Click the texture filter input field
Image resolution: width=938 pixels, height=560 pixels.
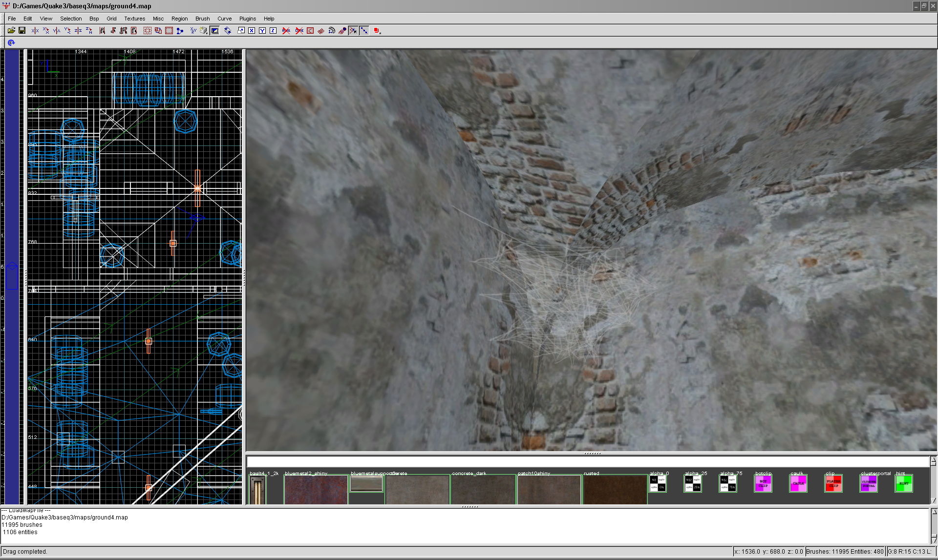586,461
